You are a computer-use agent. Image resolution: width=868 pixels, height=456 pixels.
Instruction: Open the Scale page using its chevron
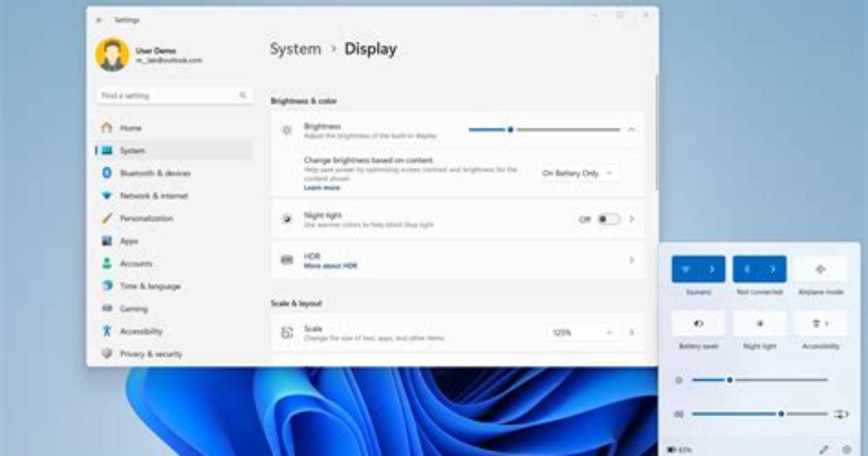click(x=631, y=333)
